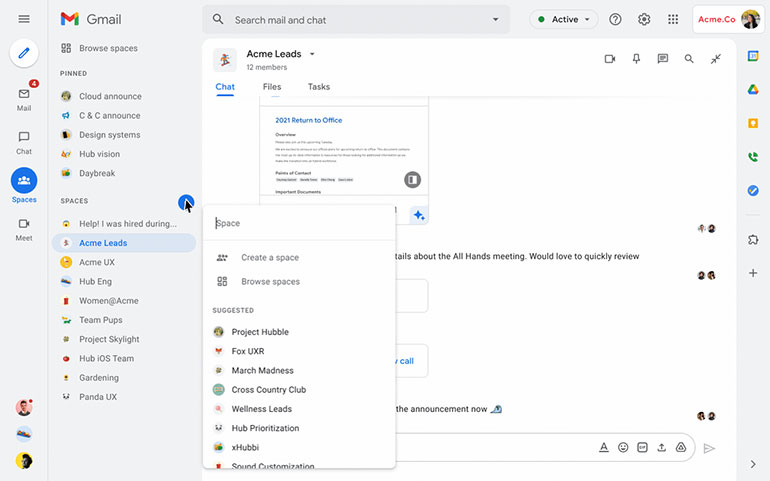Screen dimensions: 770x481
Task: Open the Active status dropdown
Action: 564,19
